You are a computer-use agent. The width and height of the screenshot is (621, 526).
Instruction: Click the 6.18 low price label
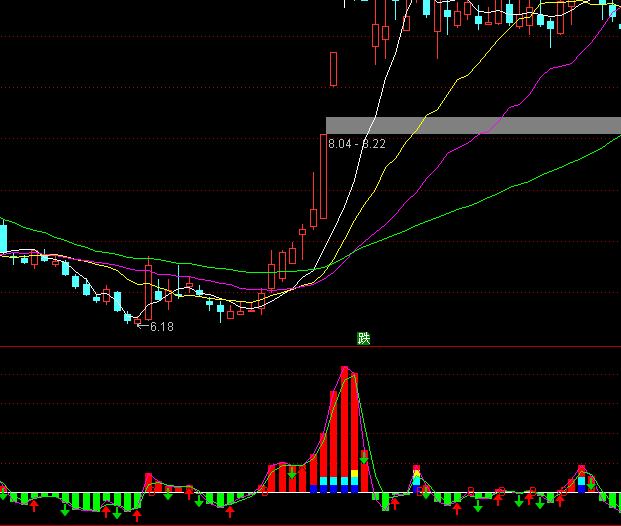click(x=162, y=327)
